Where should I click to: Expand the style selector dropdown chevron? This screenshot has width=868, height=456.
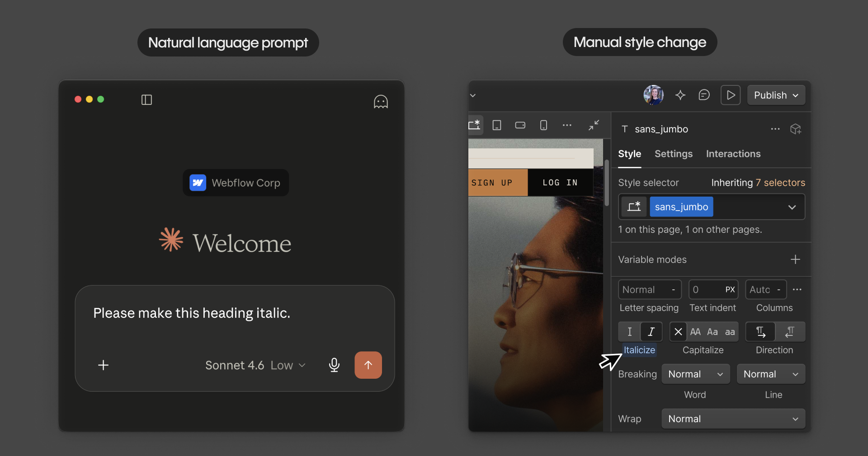792,207
